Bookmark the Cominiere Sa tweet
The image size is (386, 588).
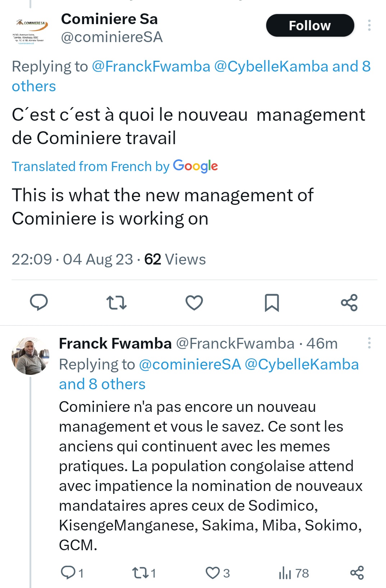272,303
